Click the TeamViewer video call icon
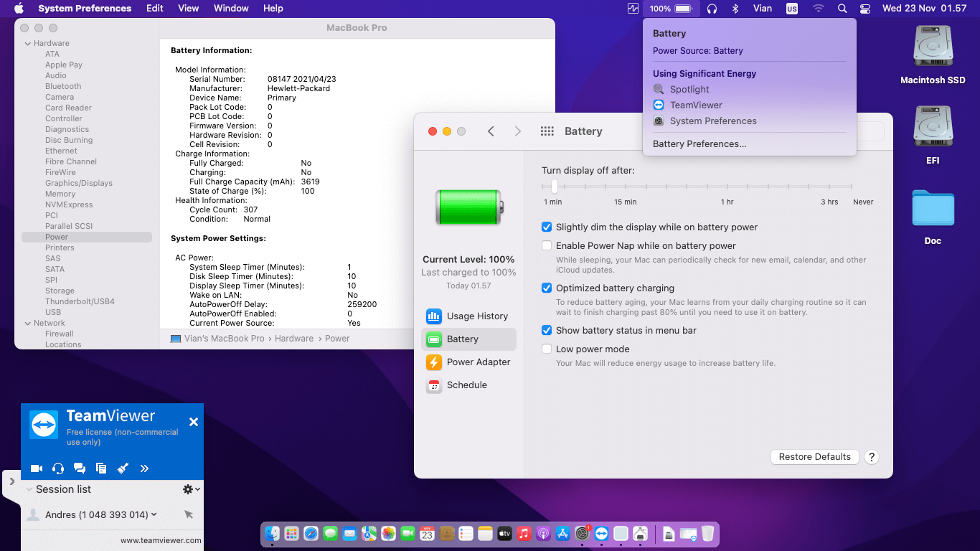This screenshot has width=980, height=551. pos(37,468)
